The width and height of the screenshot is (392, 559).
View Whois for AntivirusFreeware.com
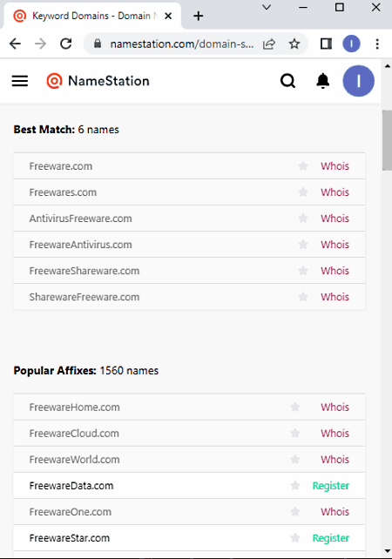click(335, 219)
